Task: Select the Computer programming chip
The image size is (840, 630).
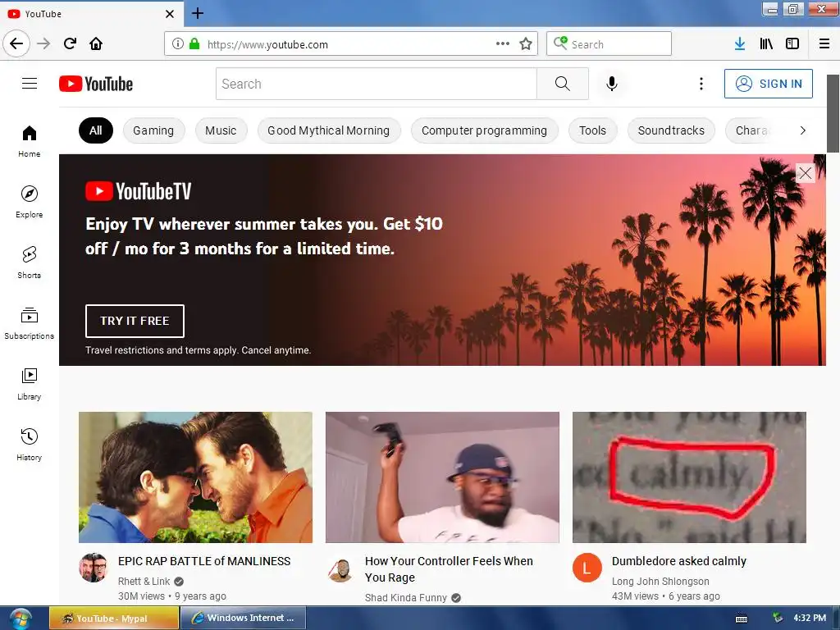Action: pos(484,130)
